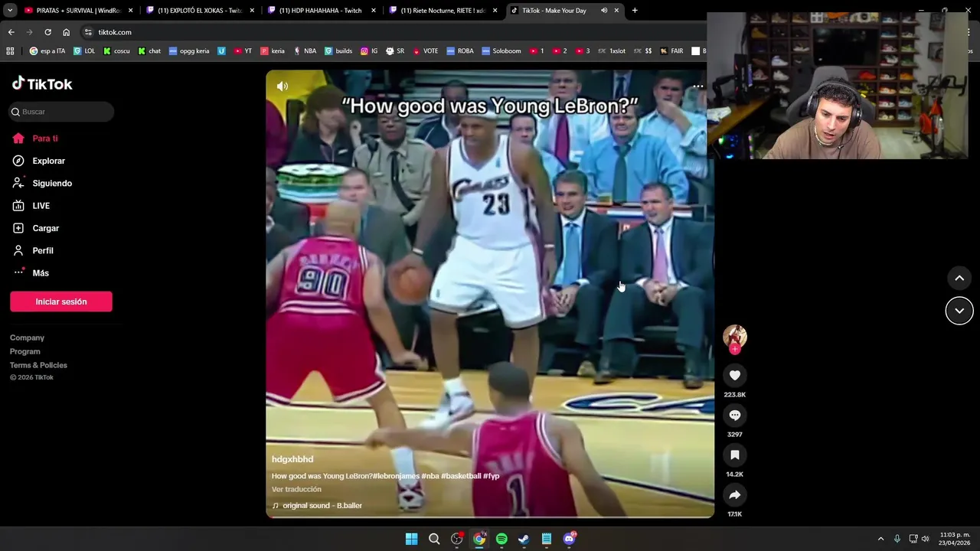Image resolution: width=980 pixels, height=551 pixels.
Task: Click the Buscar search field
Action: 61,112
